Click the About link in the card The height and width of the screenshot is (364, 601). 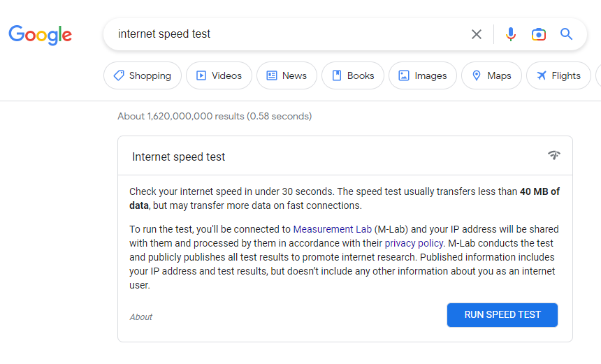(x=141, y=317)
